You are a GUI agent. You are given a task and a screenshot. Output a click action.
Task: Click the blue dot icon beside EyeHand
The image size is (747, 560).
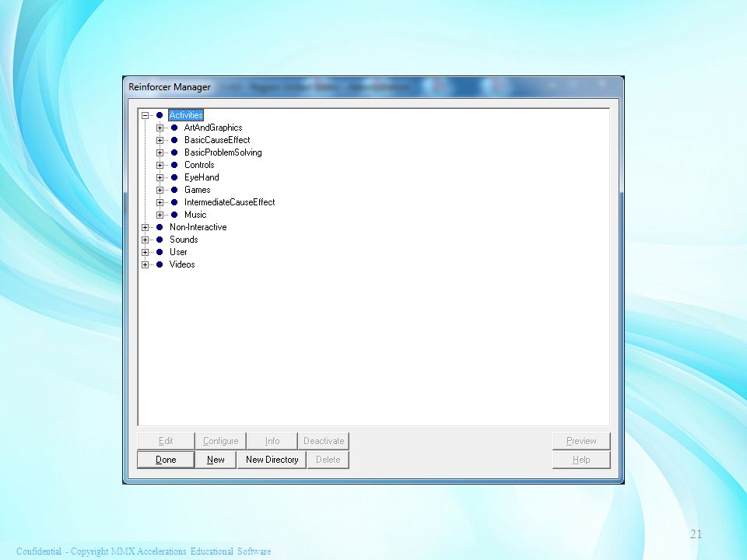(x=174, y=177)
